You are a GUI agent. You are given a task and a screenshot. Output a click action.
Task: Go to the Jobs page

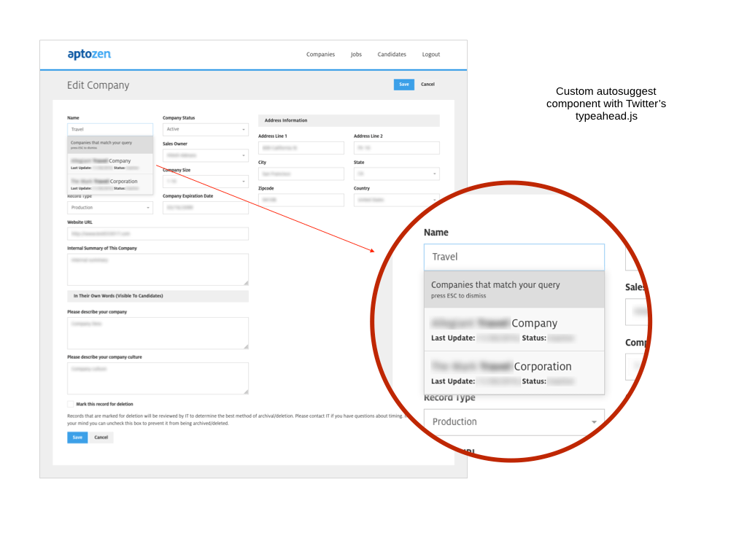(x=356, y=55)
